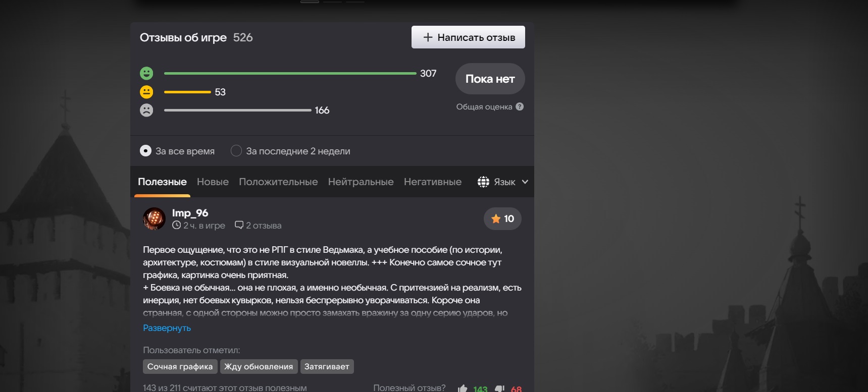Viewport: 868px width, 392px height.
Task: Click the grey sad face icon
Action: click(146, 110)
